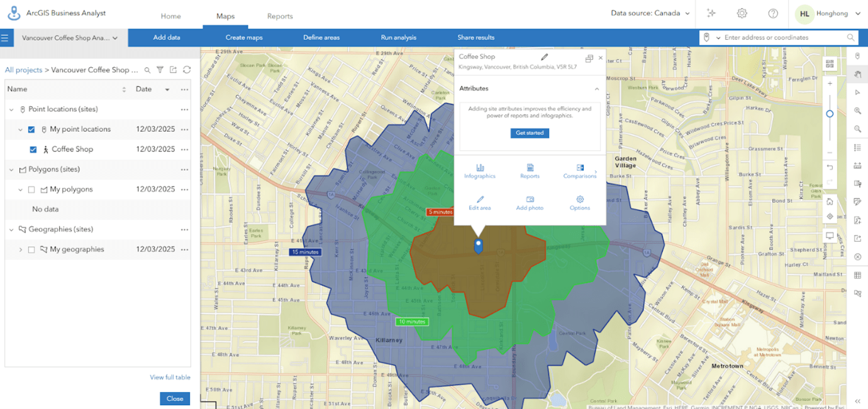Image resolution: width=868 pixels, height=409 pixels.
Task: Click the zoom in magnifier tool
Action: 858,111
